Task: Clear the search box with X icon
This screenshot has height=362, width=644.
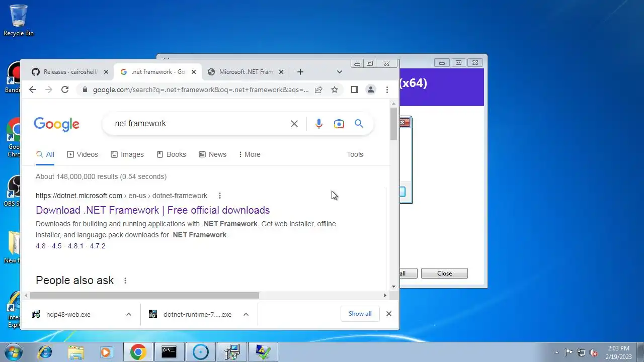Action: [x=294, y=124]
